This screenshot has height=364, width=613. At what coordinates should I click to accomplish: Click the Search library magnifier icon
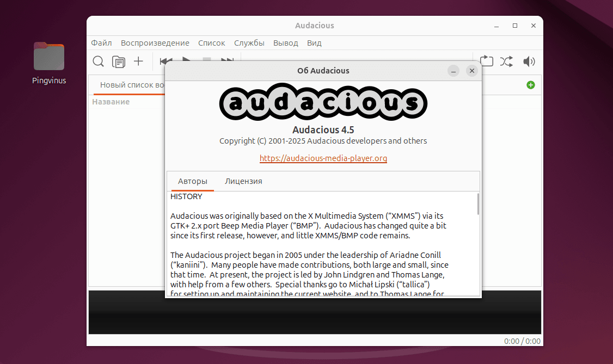pos(98,61)
